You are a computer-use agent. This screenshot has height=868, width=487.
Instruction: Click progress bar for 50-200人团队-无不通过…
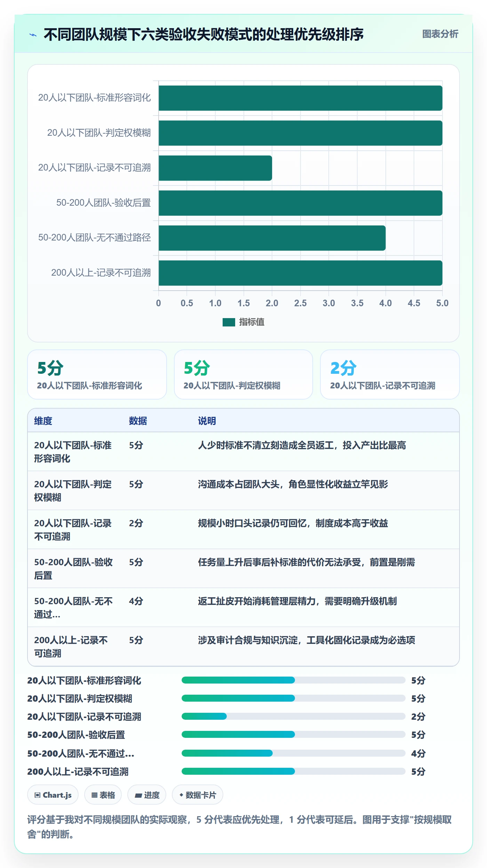coord(294,753)
